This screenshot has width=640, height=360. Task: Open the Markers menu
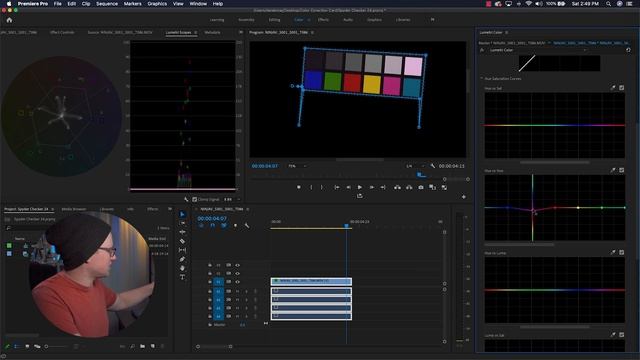click(132, 4)
